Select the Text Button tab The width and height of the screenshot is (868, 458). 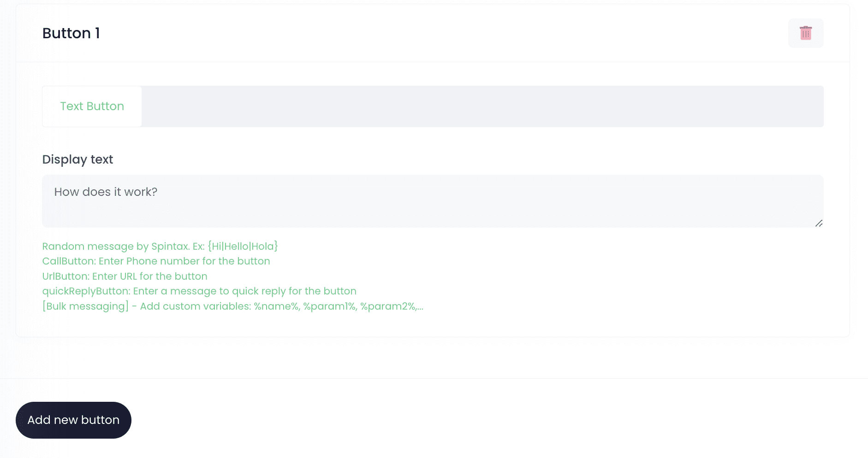click(x=92, y=106)
